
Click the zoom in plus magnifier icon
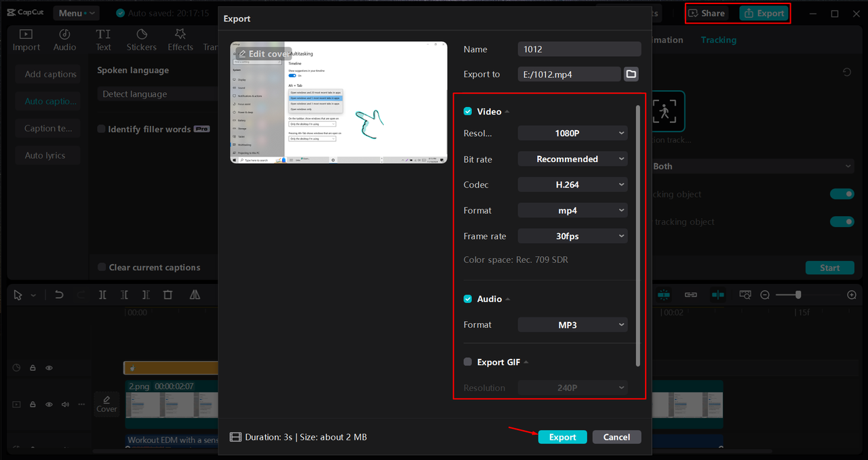(x=852, y=295)
